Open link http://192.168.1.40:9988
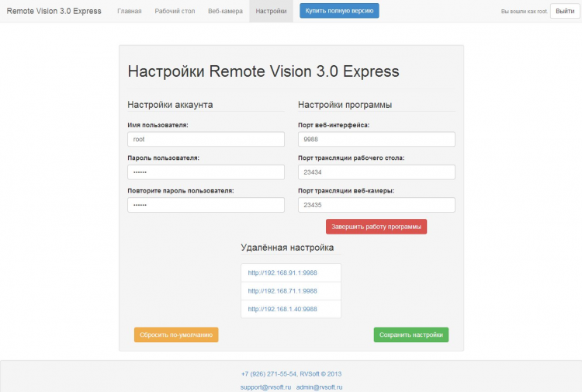The image size is (582, 392). [x=282, y=309]
